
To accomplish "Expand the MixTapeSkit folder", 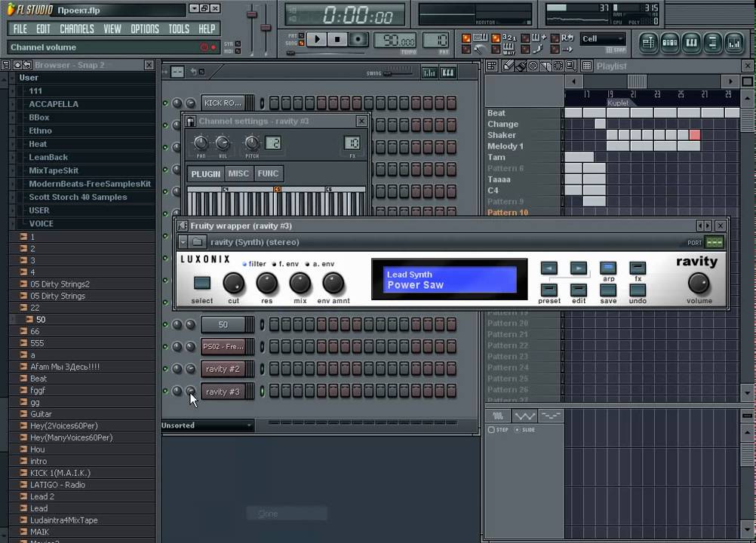I will click(53, 170).
